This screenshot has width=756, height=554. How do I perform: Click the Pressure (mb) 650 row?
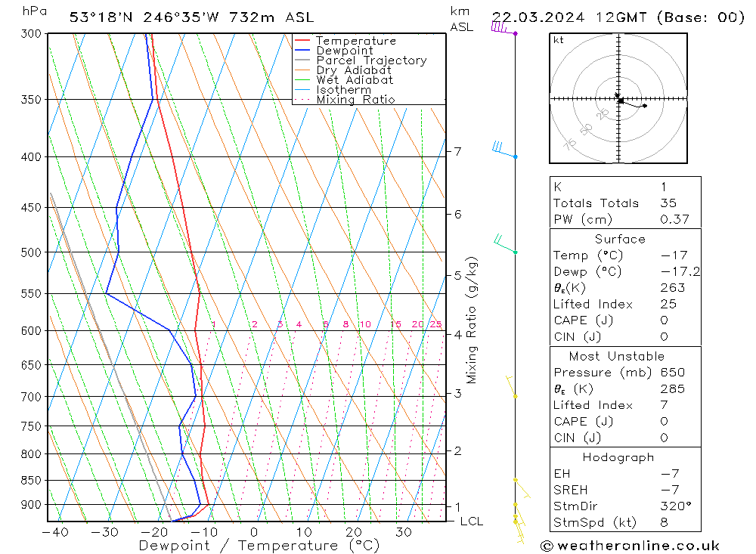coord(625,372)
